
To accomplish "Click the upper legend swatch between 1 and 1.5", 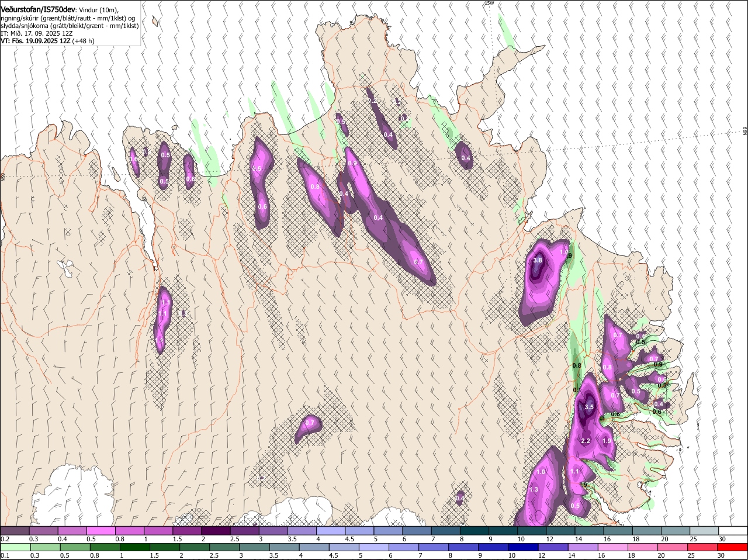I will pyautogui.click(x=158, y=530).
